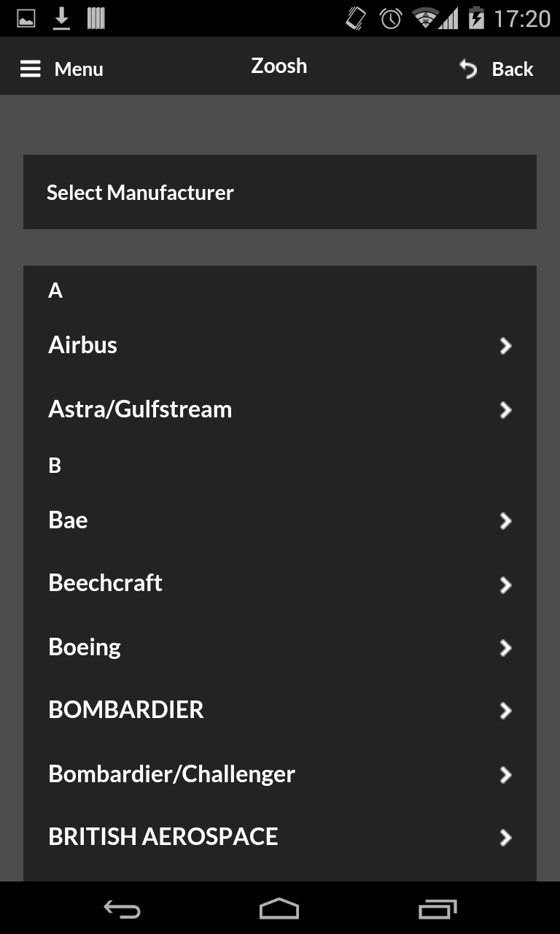Screen dimensions: 560x934
Task: Select BOMBARDIER manufacturer
Action: click(x=126, y=710)
